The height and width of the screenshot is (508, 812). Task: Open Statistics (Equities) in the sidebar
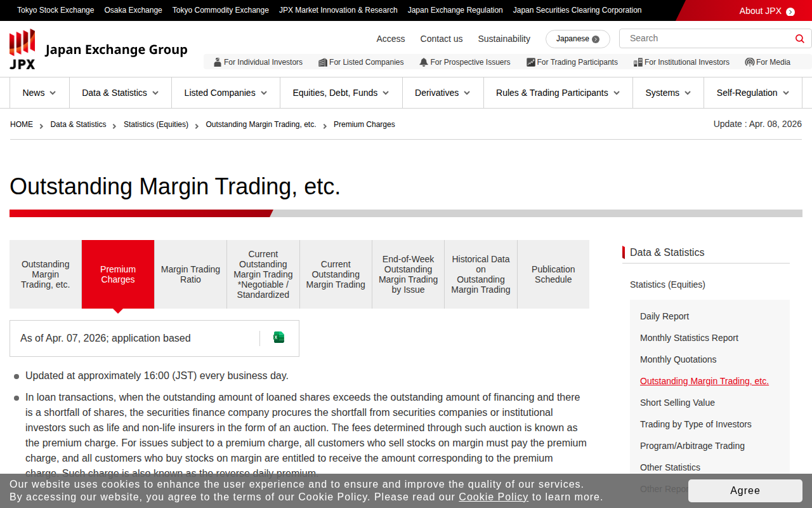point(667,284)
